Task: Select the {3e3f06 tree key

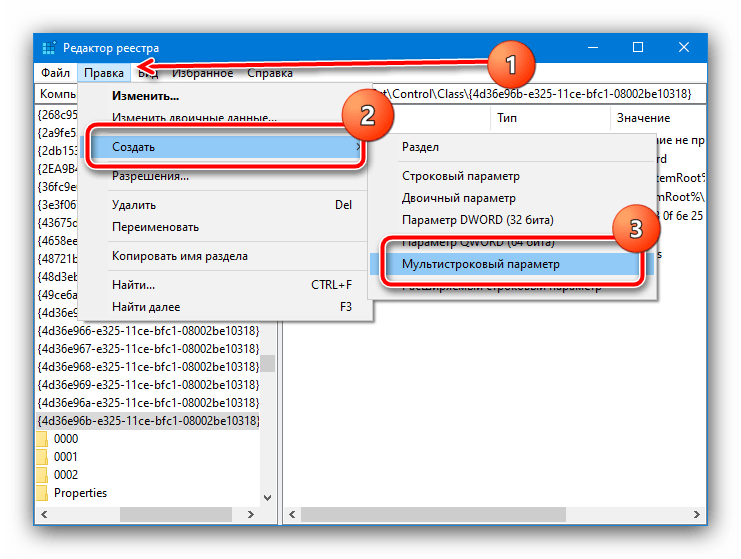Action: click(x=57, y=205)
